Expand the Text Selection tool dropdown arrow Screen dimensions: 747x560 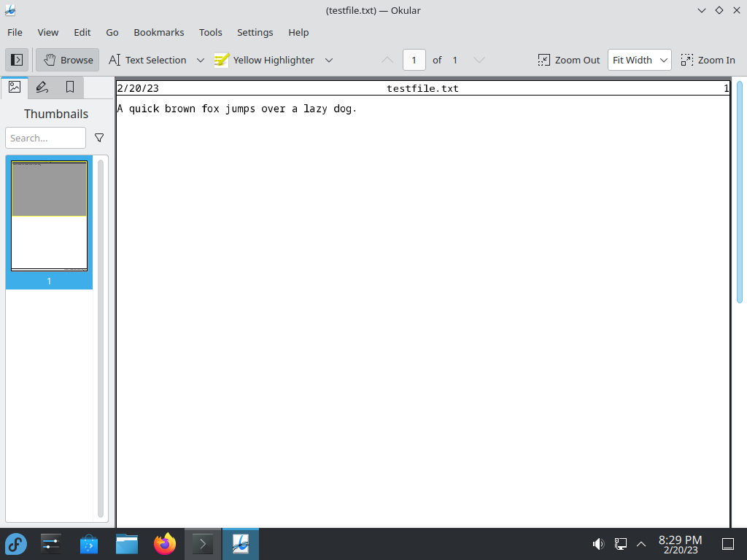click(201, 60)
